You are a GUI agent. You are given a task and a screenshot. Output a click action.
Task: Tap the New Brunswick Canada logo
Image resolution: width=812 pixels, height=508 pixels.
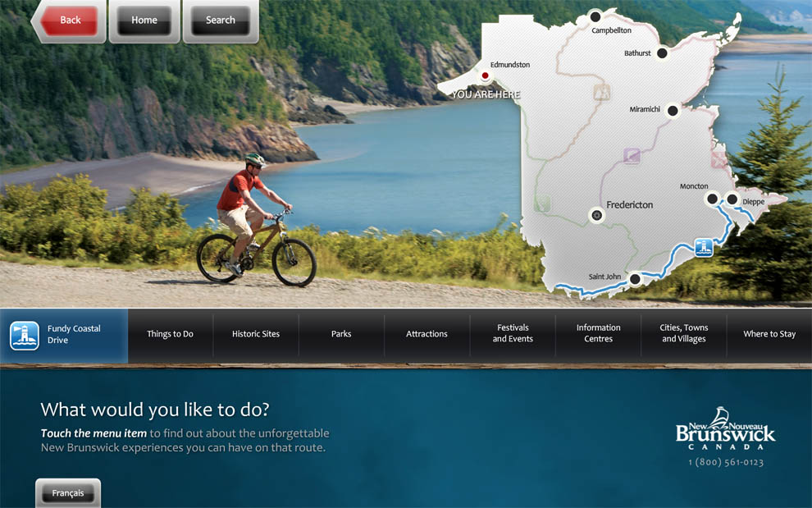(725, 429)
